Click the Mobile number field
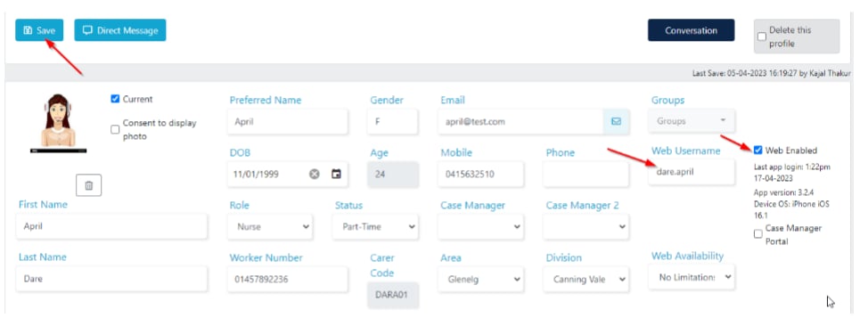The width and height of the screenshot is (868, 334). (480, 175)
